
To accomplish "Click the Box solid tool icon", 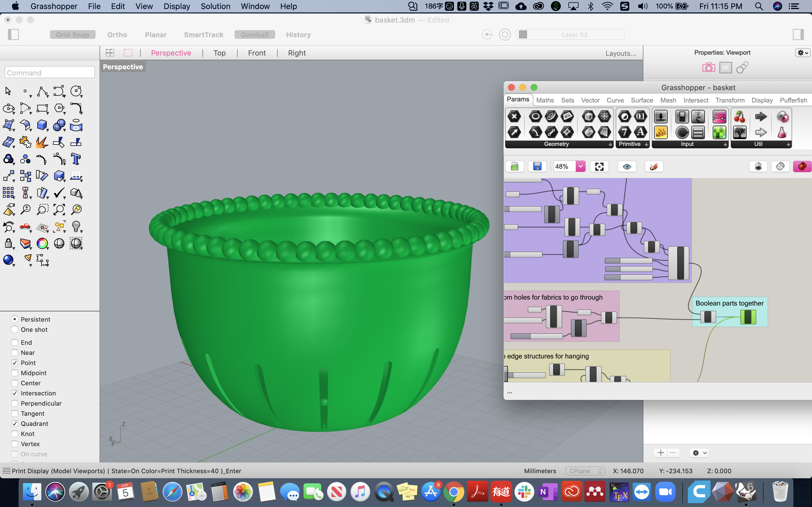I will [42, 125].
